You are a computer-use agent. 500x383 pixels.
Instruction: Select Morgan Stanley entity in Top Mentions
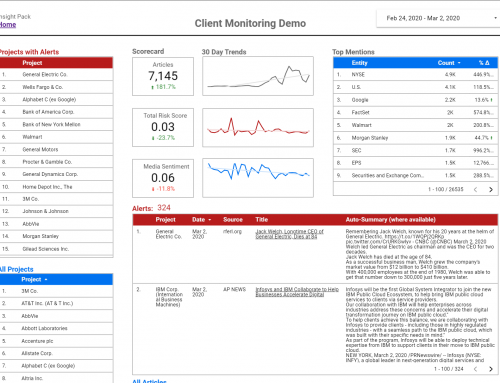(415, 138)
